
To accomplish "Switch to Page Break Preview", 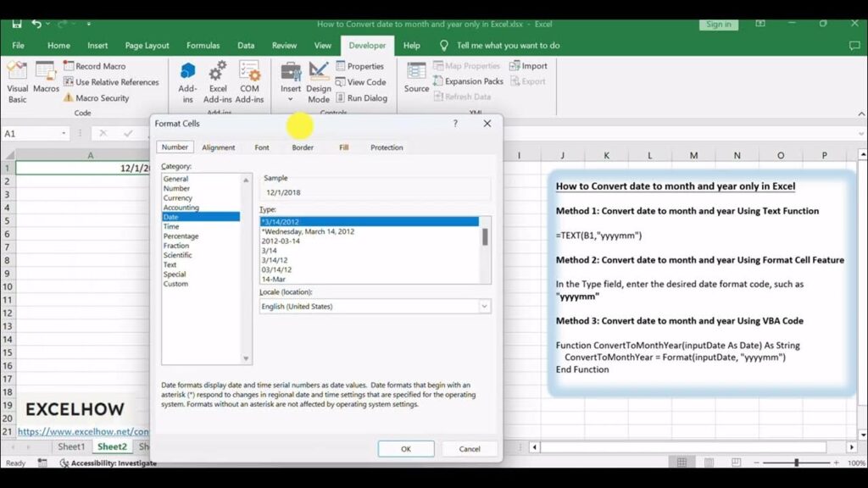I will tap(737, 463).
